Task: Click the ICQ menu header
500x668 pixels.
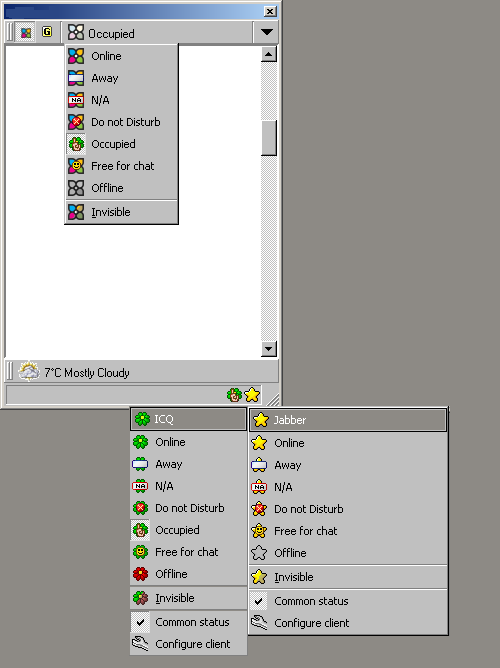Action: point(188,419)
